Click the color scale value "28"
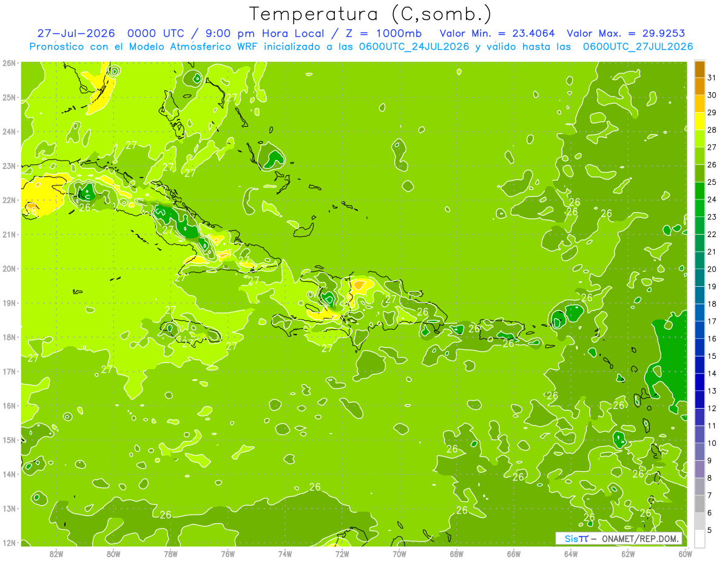The width and height of the screenshot is (728, 562). [x=712, y=130]
